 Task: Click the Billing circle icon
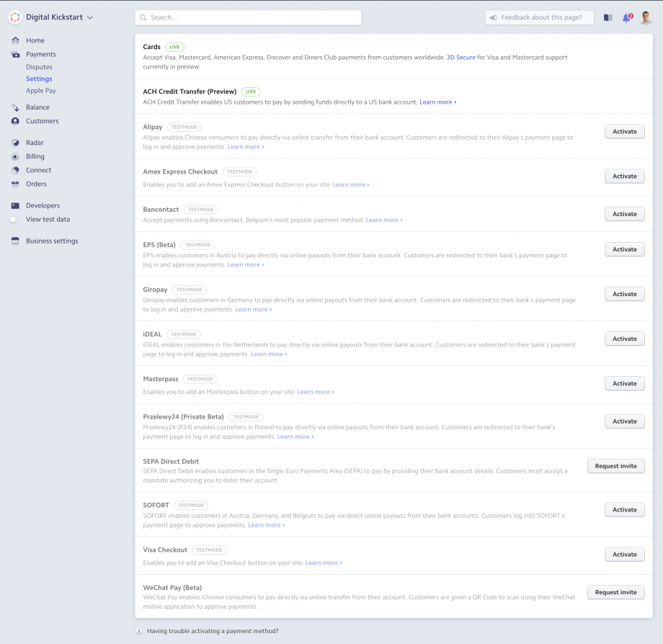point(15,156)
